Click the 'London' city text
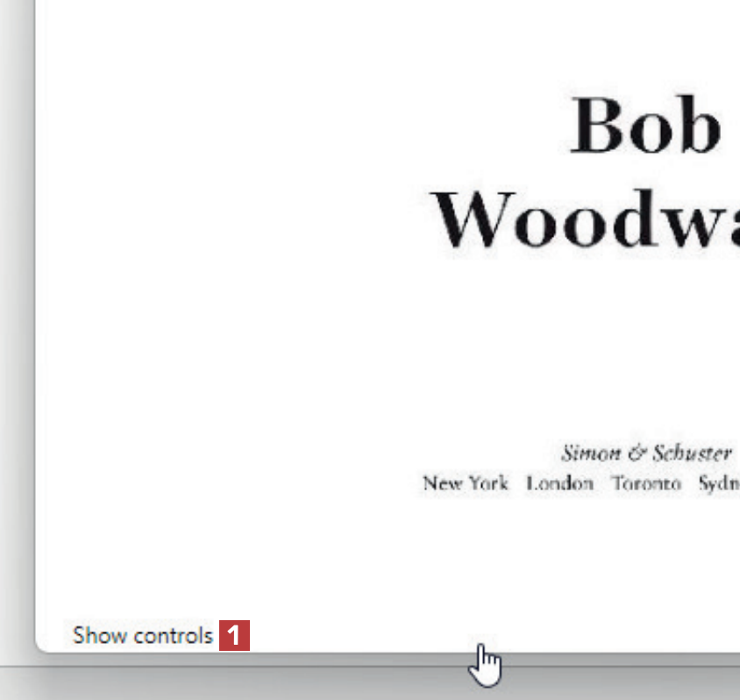The height and width of the screenshot is (700, 740). coord(559,482)
